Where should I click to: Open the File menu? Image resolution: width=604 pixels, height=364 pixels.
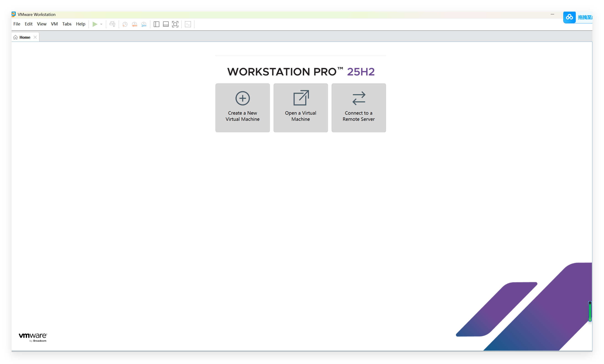pos(17,24)
